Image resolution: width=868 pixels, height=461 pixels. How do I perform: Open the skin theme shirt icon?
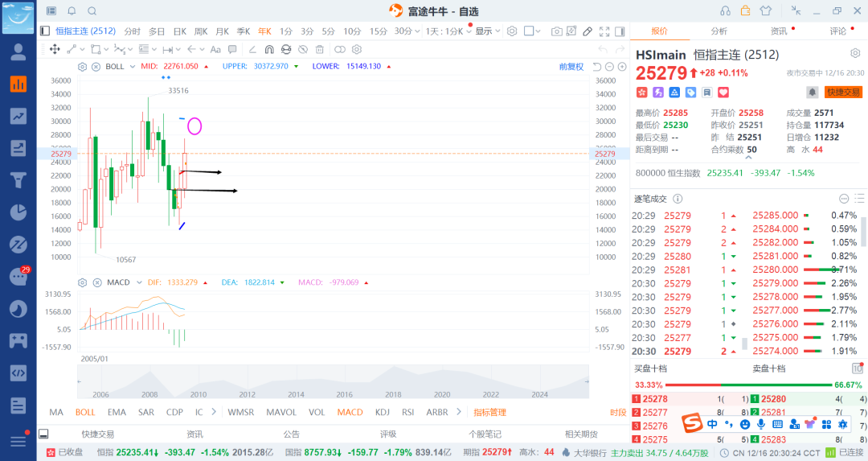coord(766,10)
